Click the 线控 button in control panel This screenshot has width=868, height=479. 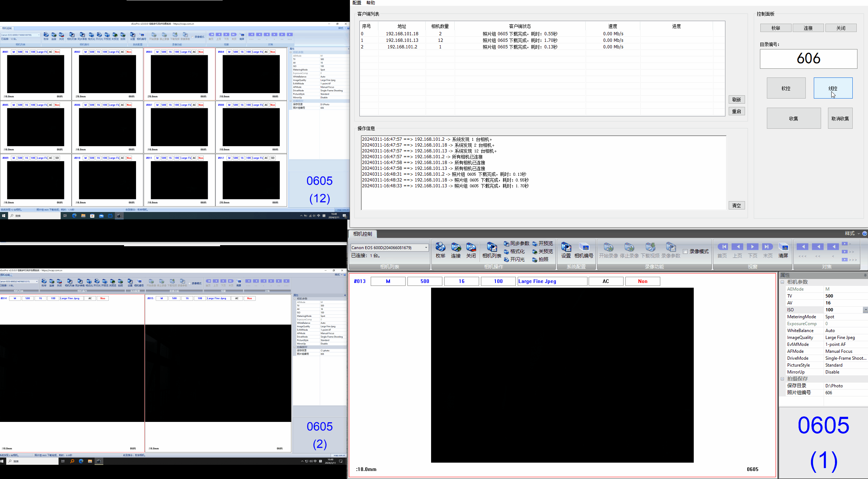click(833, 88)
